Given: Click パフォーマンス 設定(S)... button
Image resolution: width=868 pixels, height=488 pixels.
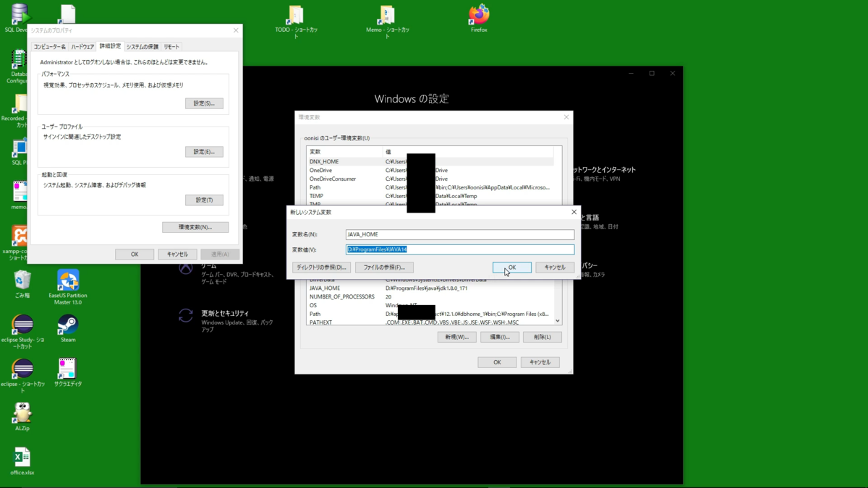Looking at the screenshot, I should click(204, 103).
